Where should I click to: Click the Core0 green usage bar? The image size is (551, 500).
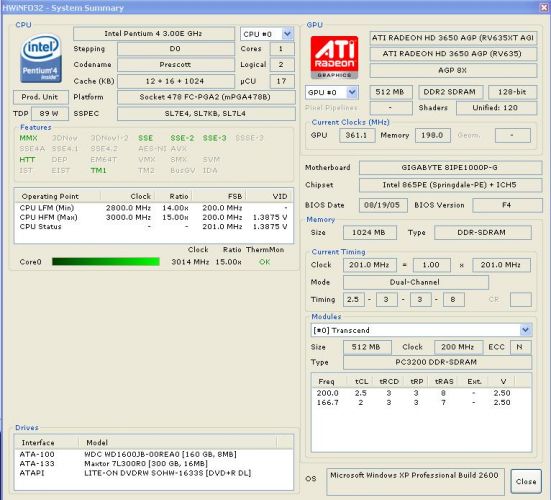pyautogui.click(x=106, y=261)
